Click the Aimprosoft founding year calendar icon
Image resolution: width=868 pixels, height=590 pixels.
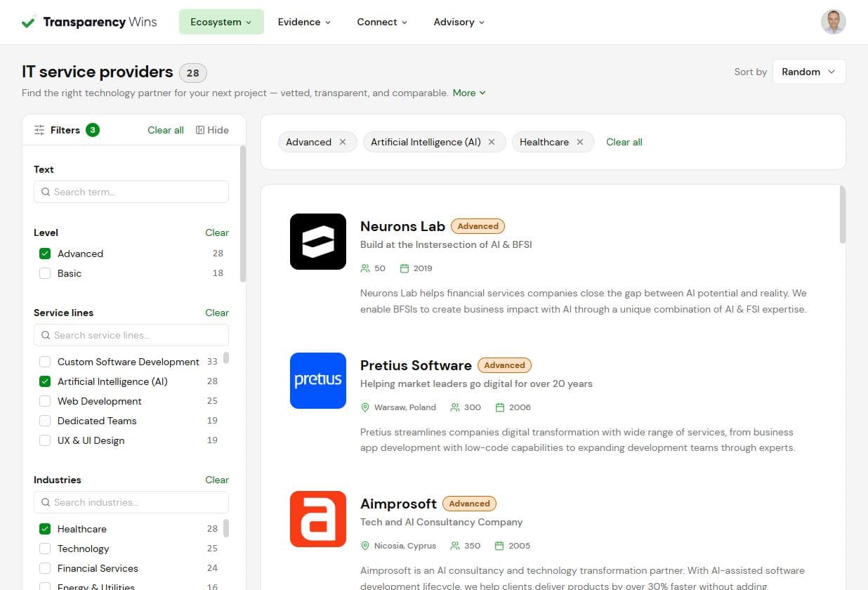tap(500, 546)
